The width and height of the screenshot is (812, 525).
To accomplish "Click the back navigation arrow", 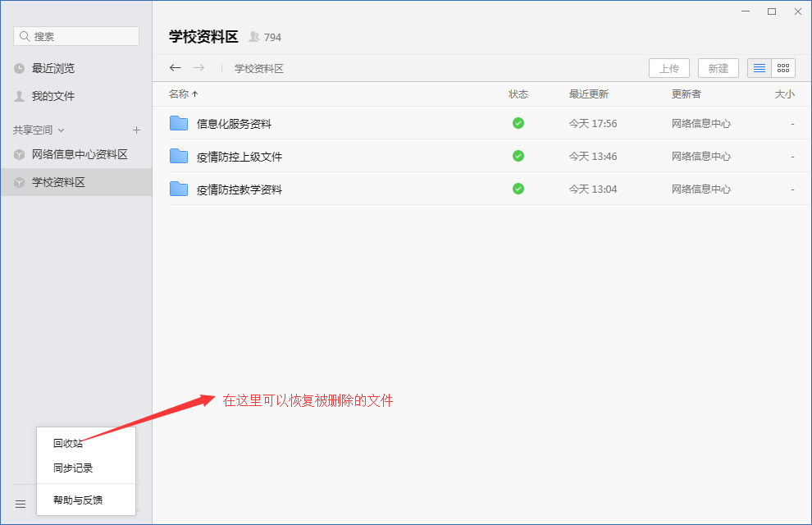I will (175, 68).
